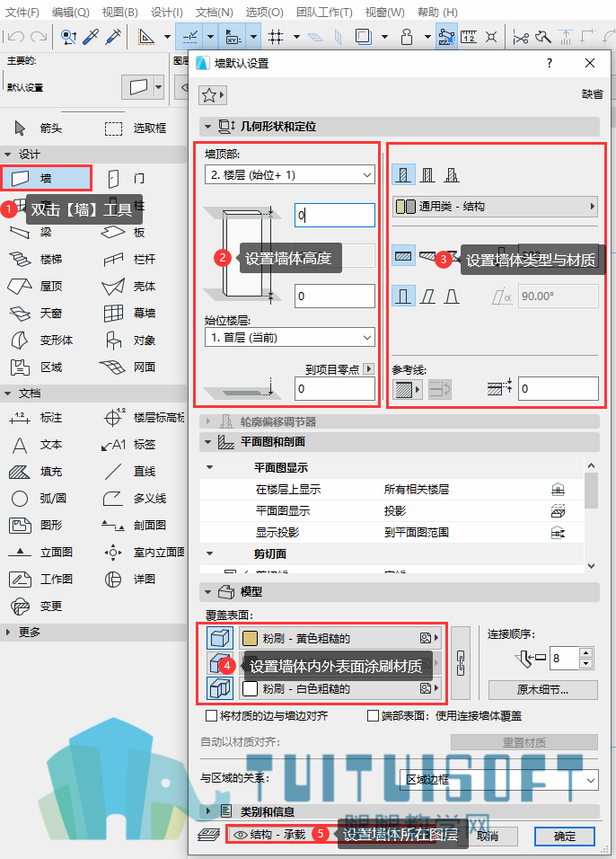This screenshot has height=859, width=616.
Task: Toggle the surface override chain link
Action: pyautogui.click(x=461, y=663)
